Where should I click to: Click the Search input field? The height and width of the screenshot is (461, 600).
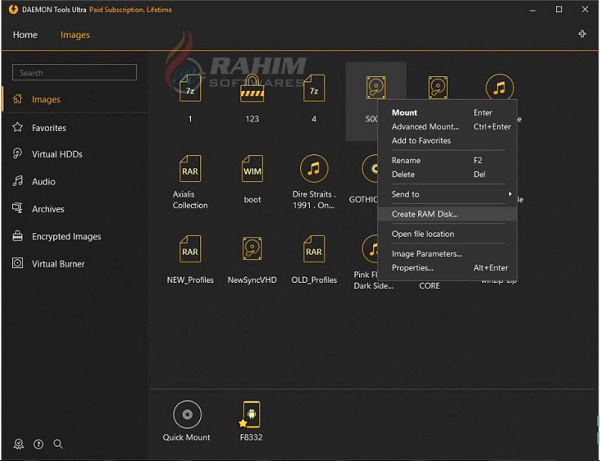click(74, 72)
